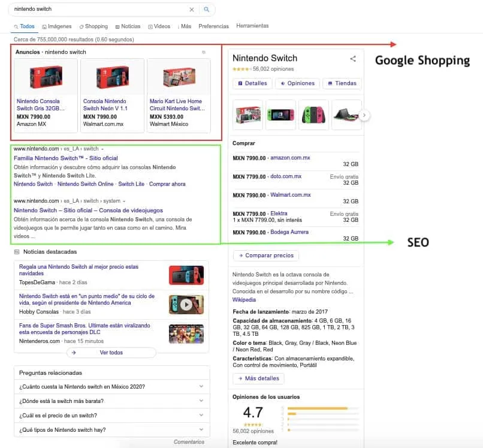Open Familia Nintendo Switch Sitio oficial result
The height and width of the screenshot is (448, 483).
tap(65, 158)
